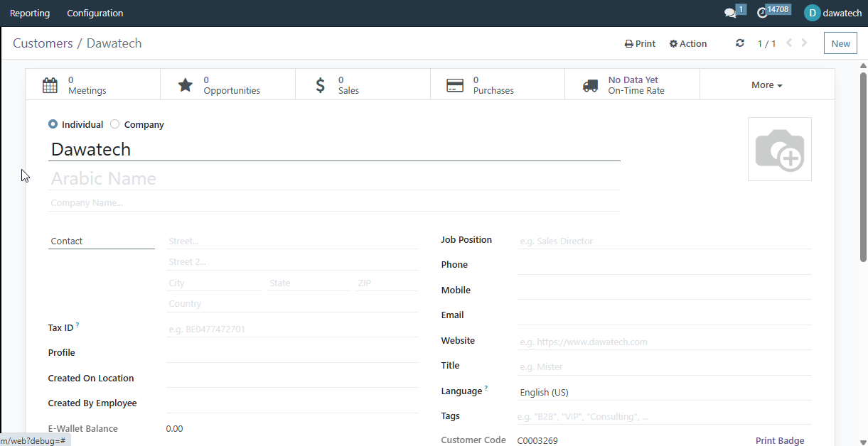Open the Language dropdown showing English (US)

pos(665,392)
